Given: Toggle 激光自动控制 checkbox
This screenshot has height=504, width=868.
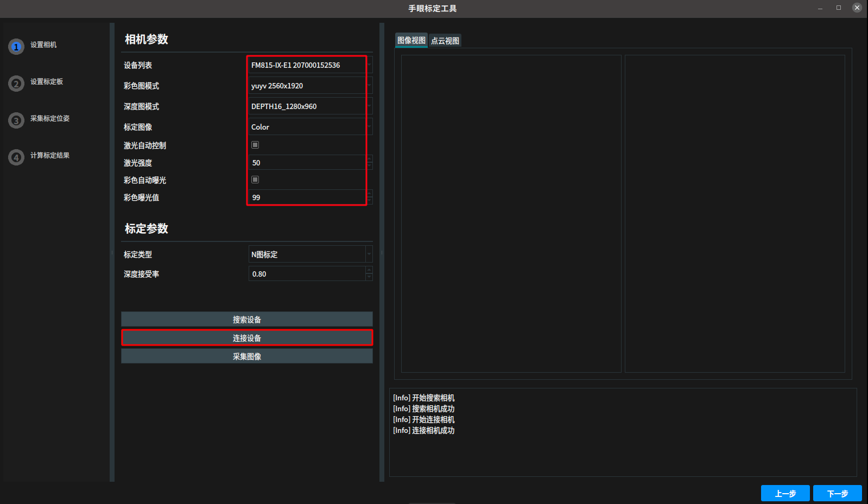Looking at the screenshot, I should click(255, 145).
